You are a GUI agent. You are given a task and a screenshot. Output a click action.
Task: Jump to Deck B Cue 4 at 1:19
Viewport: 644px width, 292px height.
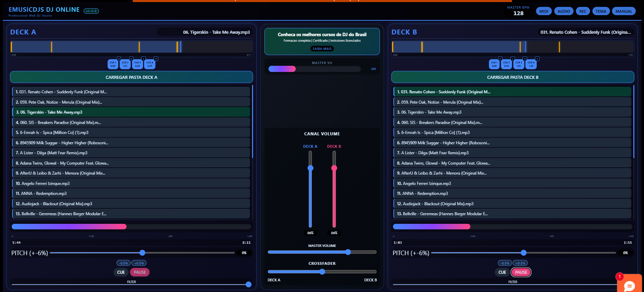(x=531, y=64)
